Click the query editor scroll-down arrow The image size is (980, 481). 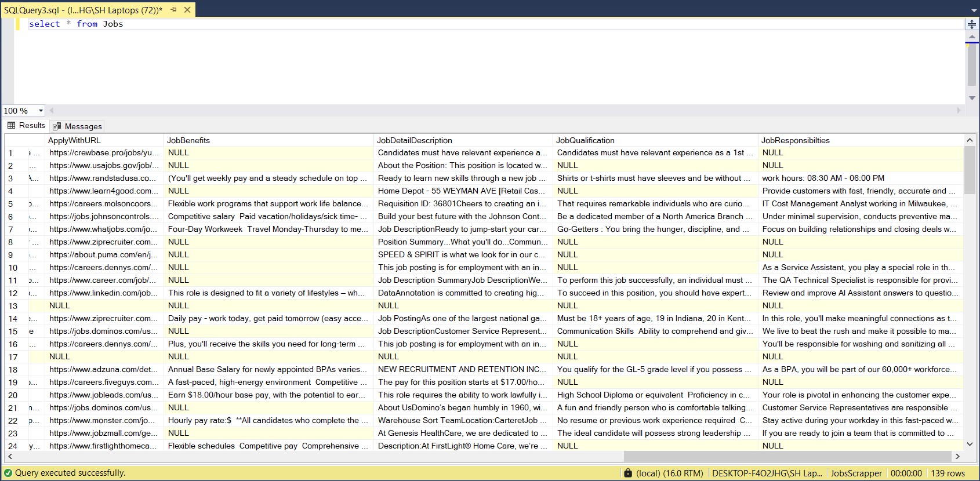(972, 98)
